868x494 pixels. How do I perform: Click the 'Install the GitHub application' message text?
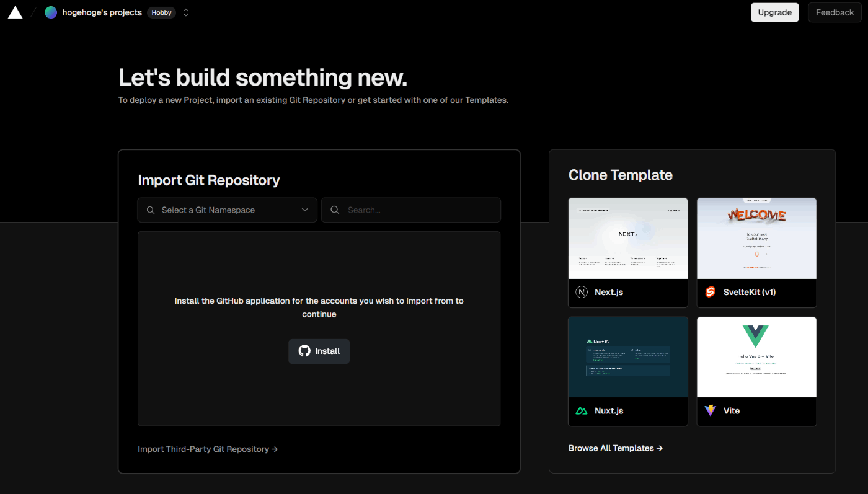click(x=319, y=307)
